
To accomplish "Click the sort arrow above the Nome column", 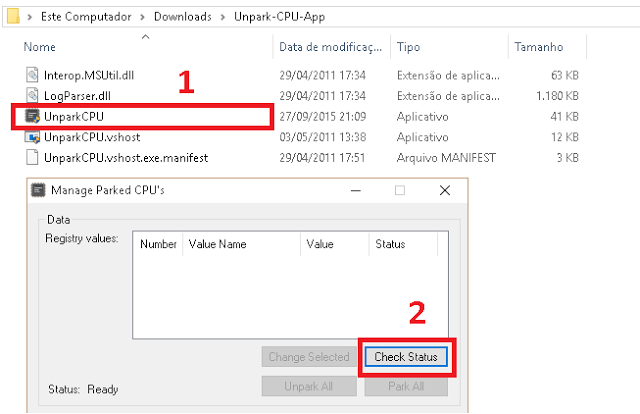I will pyautogui.click(x=145, y=37).
